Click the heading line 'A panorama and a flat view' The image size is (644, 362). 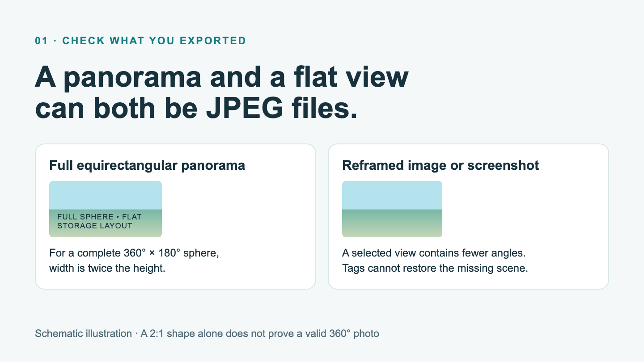(222, 77)
